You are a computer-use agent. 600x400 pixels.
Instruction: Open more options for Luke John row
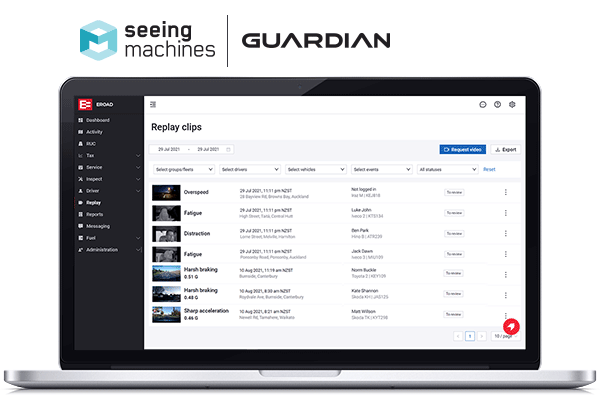coord(505,213)
